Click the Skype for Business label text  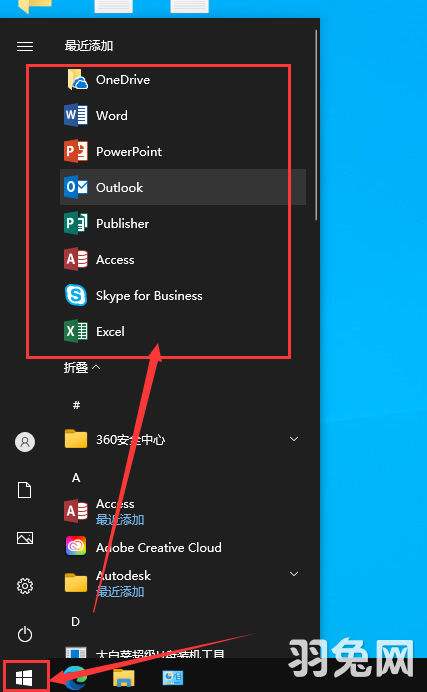pos(149,296)
